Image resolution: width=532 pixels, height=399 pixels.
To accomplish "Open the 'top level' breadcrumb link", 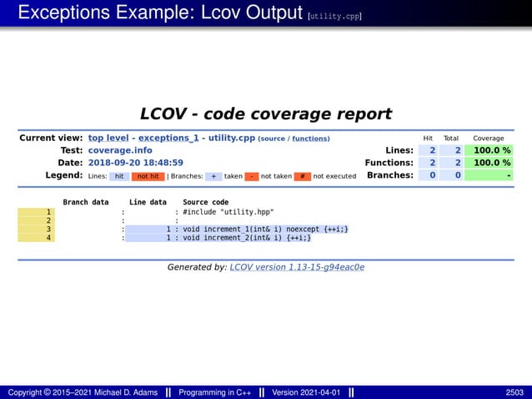I will [108, 138].
